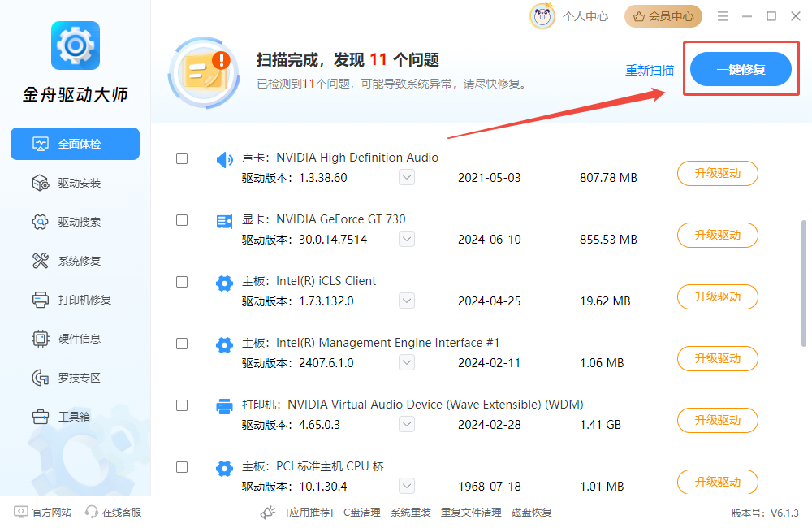The image size is (812, 528).
Task: Open the 在线客服 link
Action: click(x=122, y=512)
